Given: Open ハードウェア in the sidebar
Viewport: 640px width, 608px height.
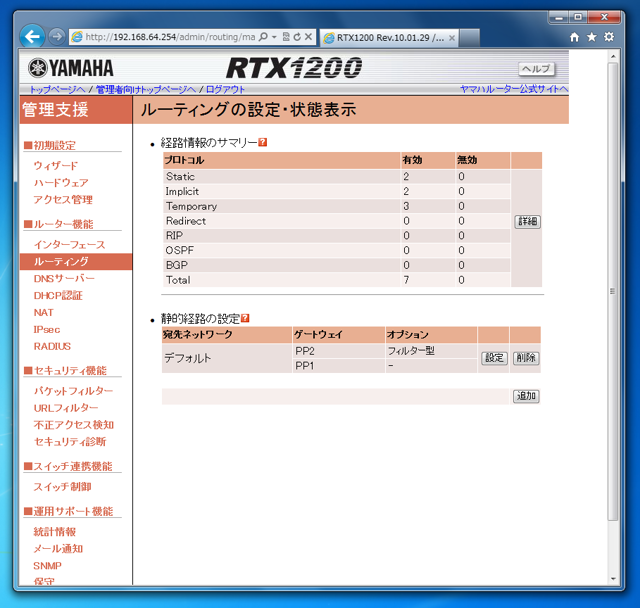Looking at the screenshot, I should [x=61, y=182].
